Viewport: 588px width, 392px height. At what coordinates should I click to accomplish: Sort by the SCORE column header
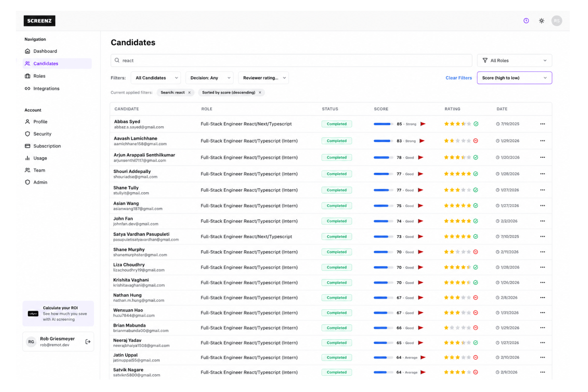coord(381,109)
